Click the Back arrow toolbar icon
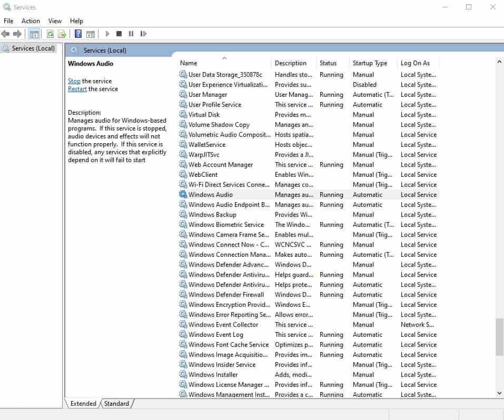504x420 pixels. pyautogui.click(x=5, y=34)
